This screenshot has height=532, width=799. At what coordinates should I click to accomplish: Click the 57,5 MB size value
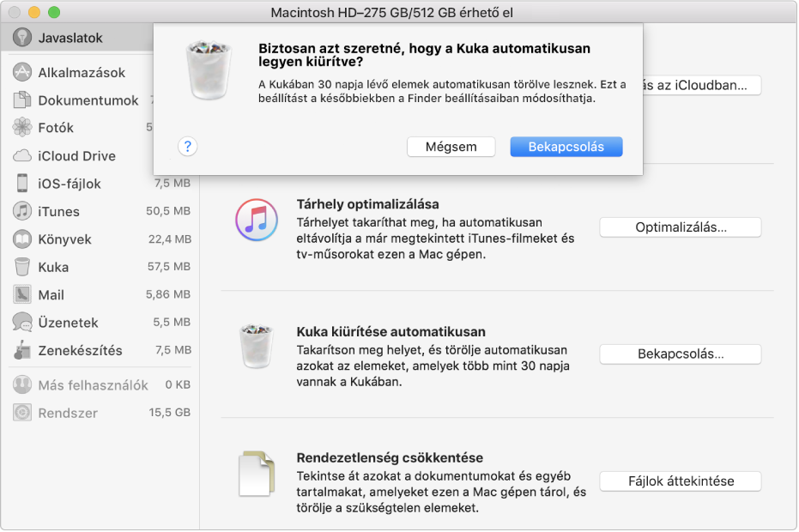(169, 267)
